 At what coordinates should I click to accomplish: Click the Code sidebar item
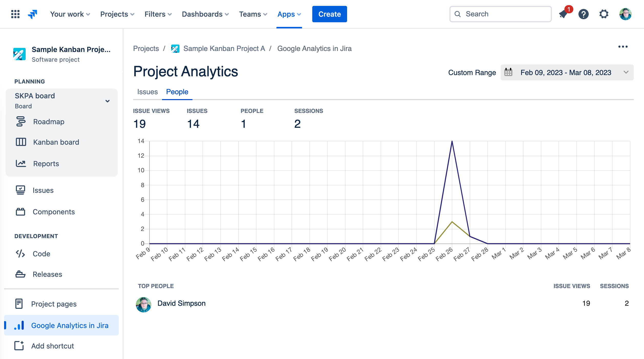coord(41,254)
